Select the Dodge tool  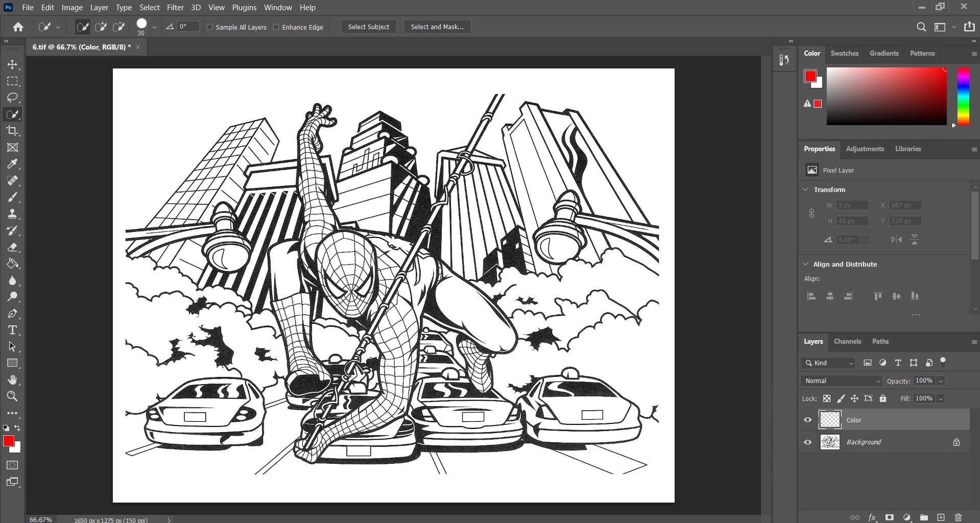coord(12,297)
